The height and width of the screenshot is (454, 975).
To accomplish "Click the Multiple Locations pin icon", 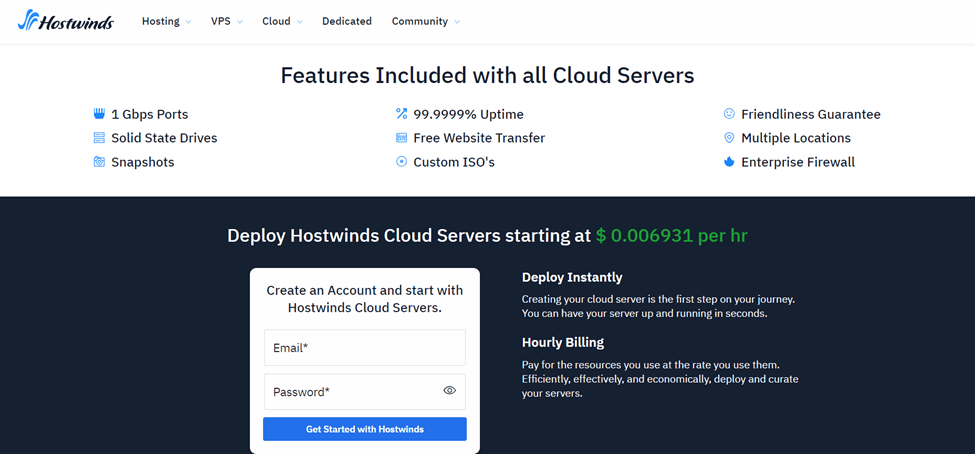I will click(729, 138).
